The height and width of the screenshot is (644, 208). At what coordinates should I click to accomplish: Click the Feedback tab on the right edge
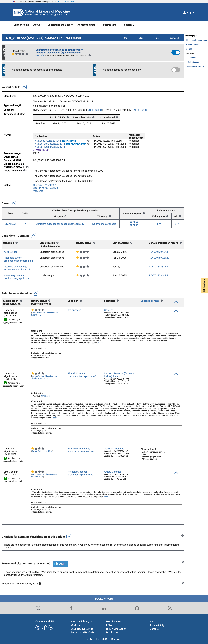pyautogui.click(x=204, y=285)
